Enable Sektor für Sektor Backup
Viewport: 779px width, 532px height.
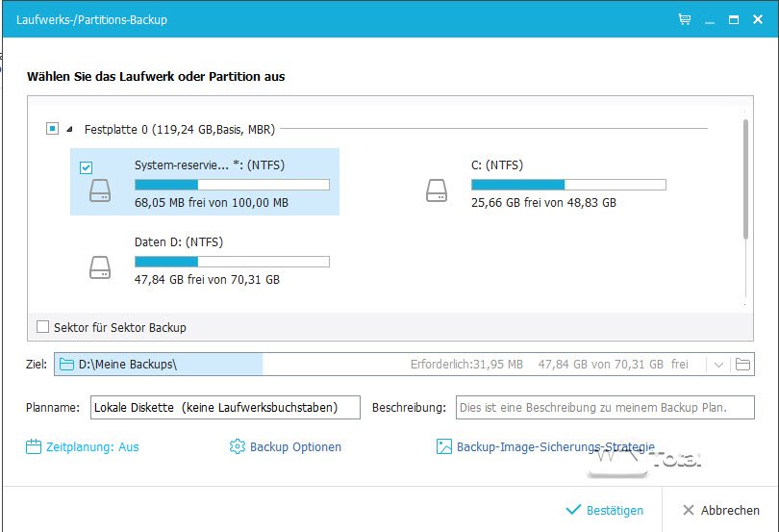42,327
